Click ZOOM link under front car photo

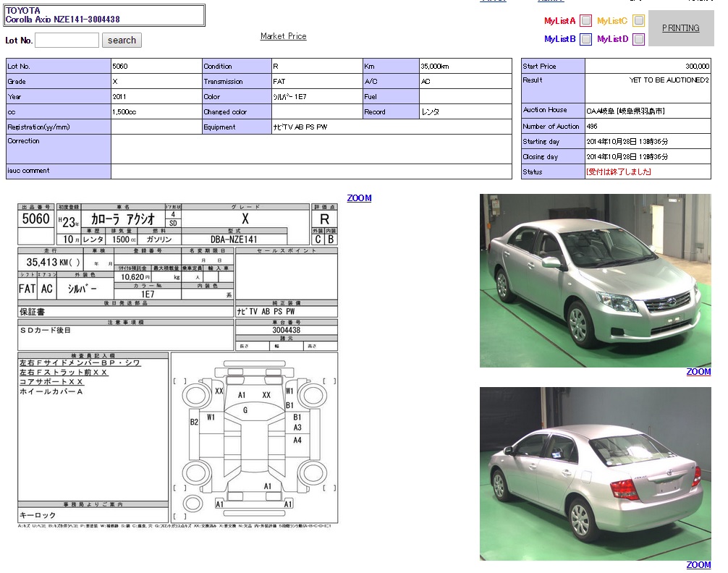pos(698,372)
